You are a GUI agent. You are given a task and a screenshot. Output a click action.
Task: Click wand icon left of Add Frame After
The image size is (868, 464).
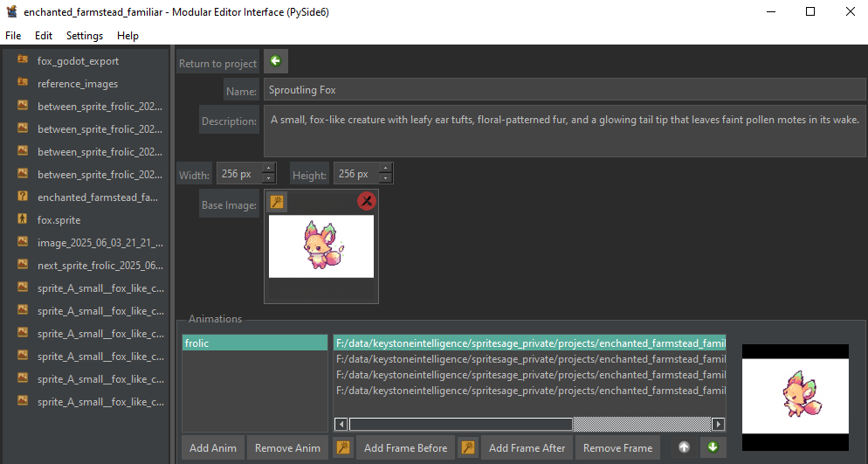pyautogui.click(x=468, y=447)
